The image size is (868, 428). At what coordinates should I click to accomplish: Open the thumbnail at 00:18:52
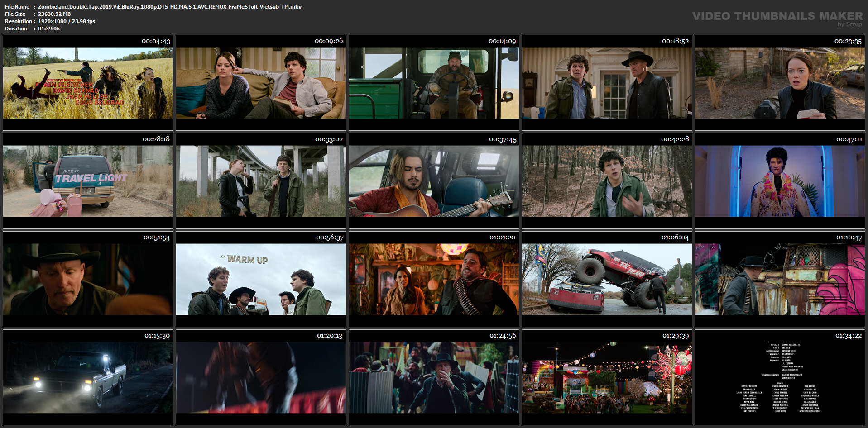coord(607,83)
